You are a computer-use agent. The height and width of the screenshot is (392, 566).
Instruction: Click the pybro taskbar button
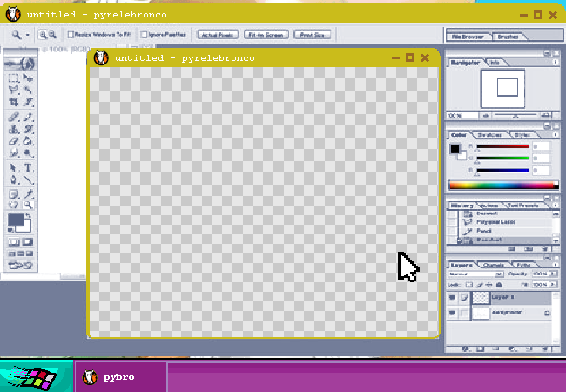[x=118, y=377]
